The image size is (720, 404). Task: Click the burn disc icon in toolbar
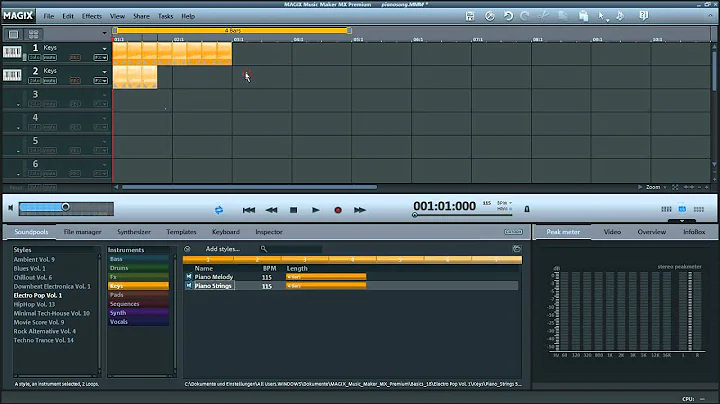[490, 16]
